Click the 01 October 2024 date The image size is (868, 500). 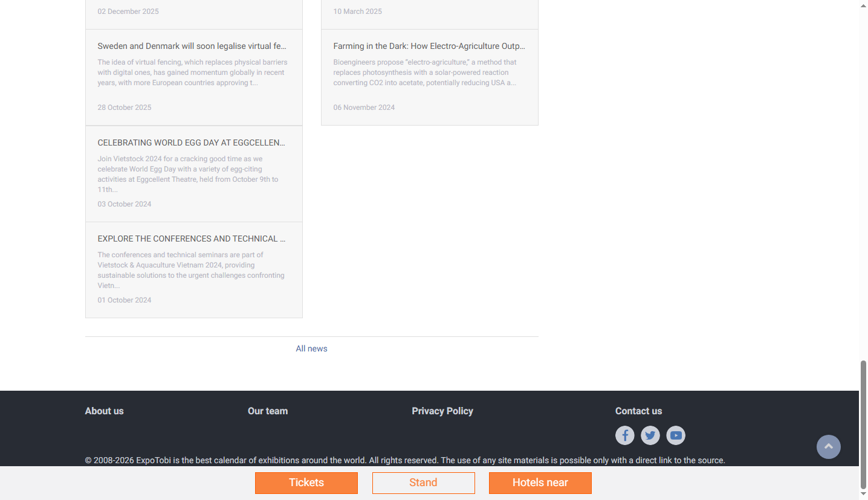tap(125, 300)
